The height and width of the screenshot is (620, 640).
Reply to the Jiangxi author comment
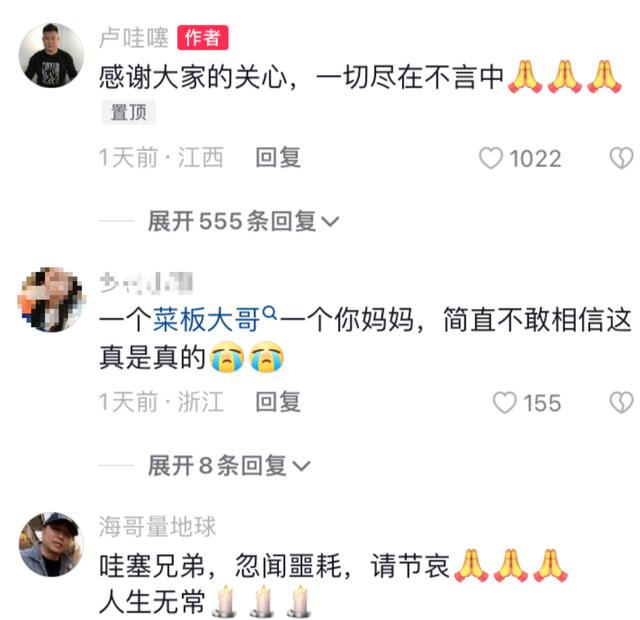coord(278,158)
